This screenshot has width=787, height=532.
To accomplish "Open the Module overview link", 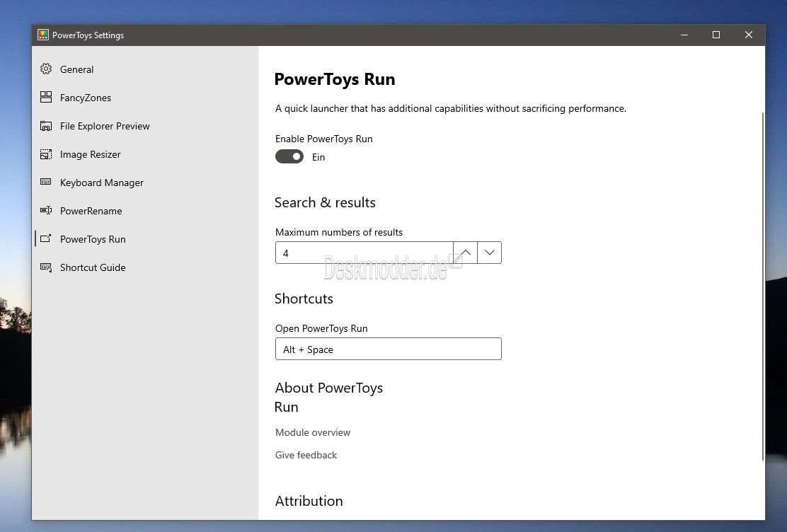I will coord(313,432).
